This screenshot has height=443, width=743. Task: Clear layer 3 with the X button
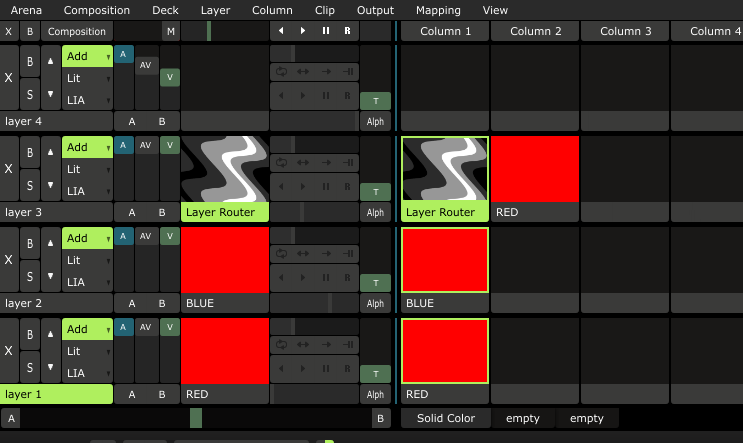[9, 168]
